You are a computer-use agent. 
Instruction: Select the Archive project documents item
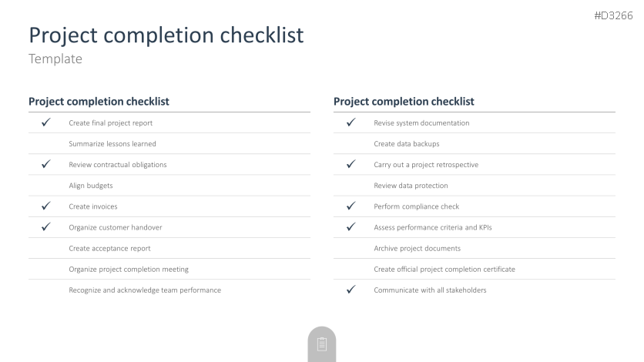pyautogui.click(x=417, y=248)
